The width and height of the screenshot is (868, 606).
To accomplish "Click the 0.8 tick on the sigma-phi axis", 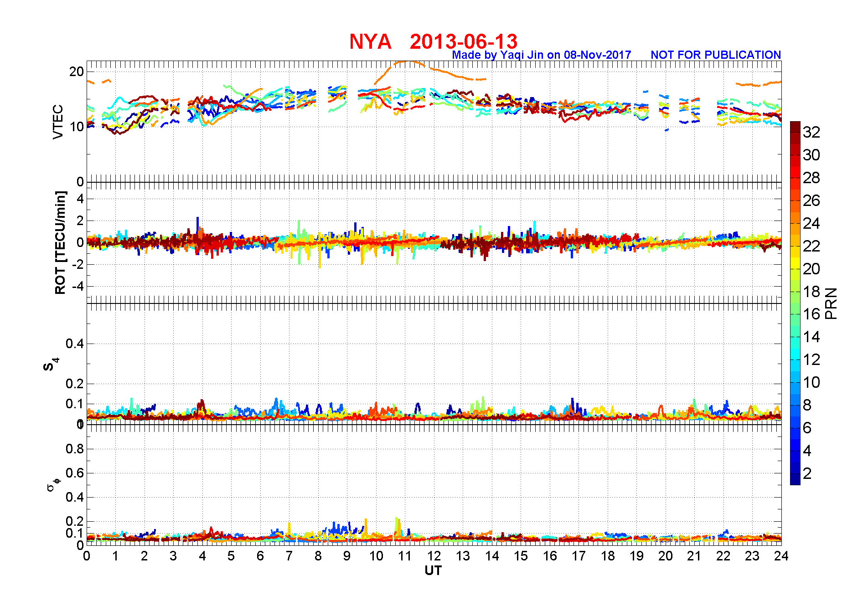I will [75, 449].
